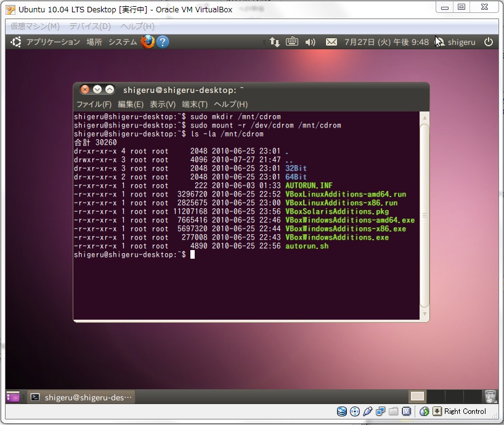The image size is (504, 425).
Task: Open the Ubuntu Help blue question icon
Action: click(x=163, y=42)
